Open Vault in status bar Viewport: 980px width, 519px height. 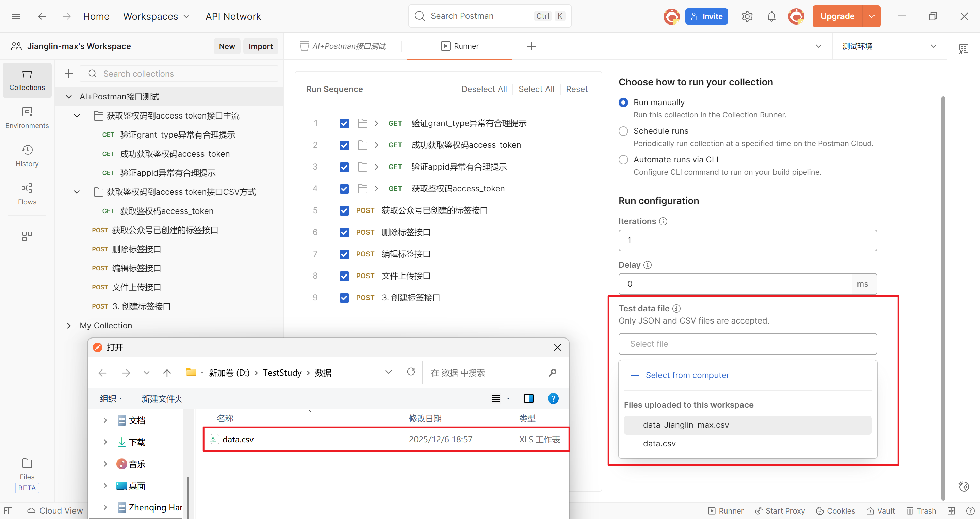point(880,510)
